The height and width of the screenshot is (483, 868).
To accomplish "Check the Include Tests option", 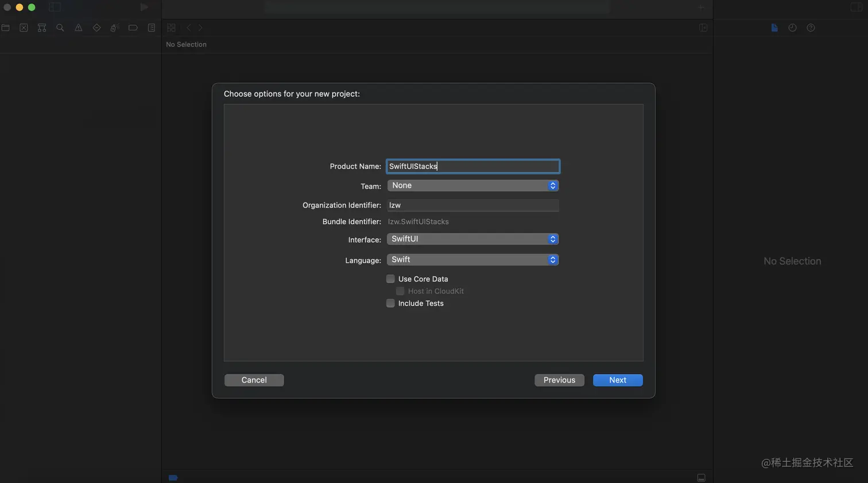I will (390, 303).
